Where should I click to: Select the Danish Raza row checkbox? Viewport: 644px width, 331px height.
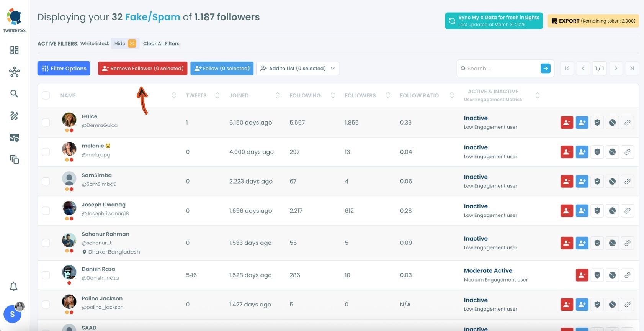click(x=46, y=275)
